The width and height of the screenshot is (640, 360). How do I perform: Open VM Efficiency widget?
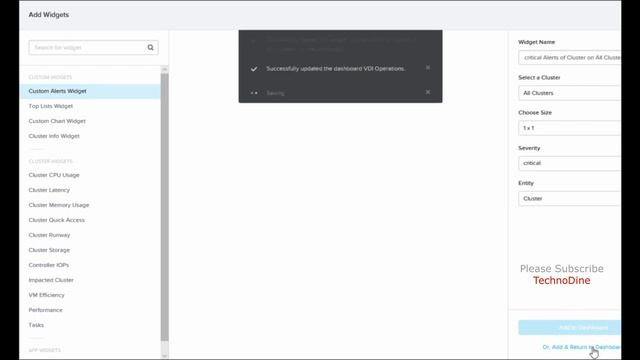click(47, 295)
